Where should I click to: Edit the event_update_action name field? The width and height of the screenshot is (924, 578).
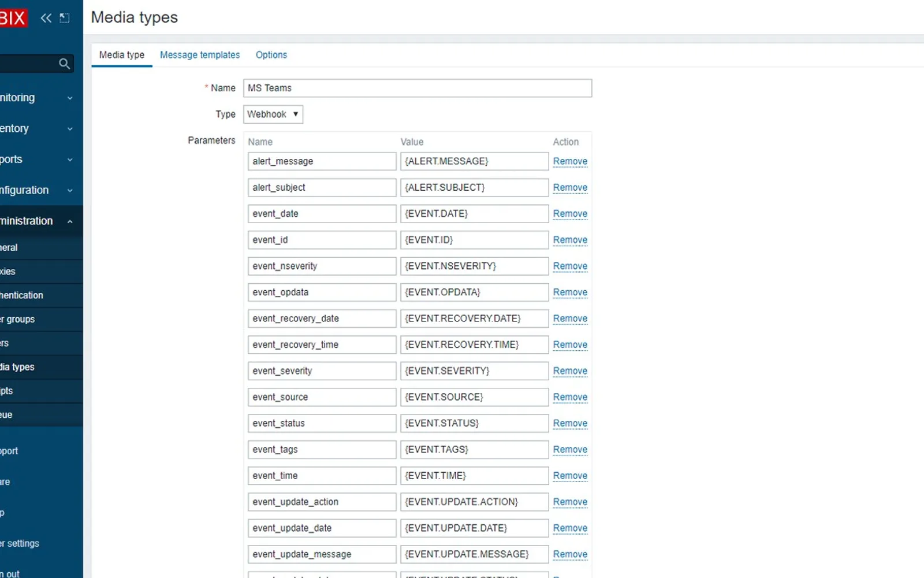click(x=322, y=502)
